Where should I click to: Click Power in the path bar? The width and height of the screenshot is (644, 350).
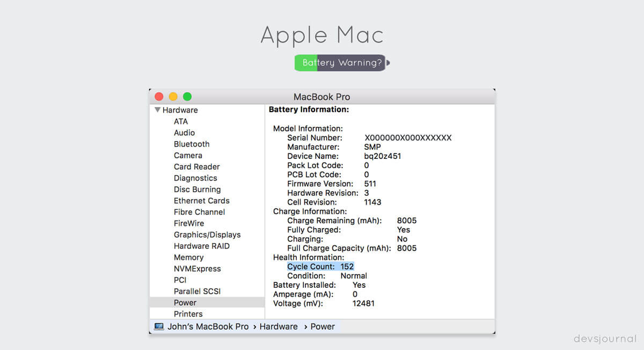pyautogui.click(x=322, y=326)
